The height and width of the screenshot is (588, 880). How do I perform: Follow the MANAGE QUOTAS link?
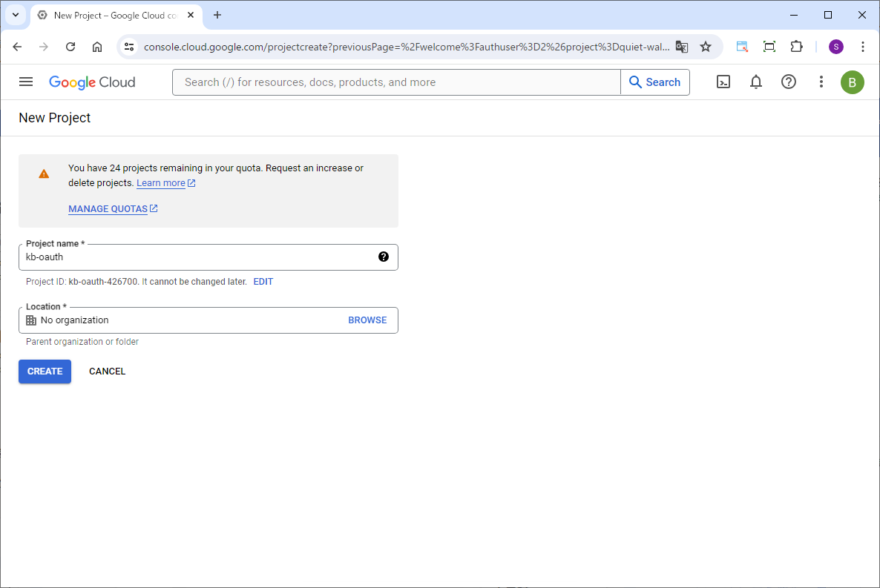(108, 209)
